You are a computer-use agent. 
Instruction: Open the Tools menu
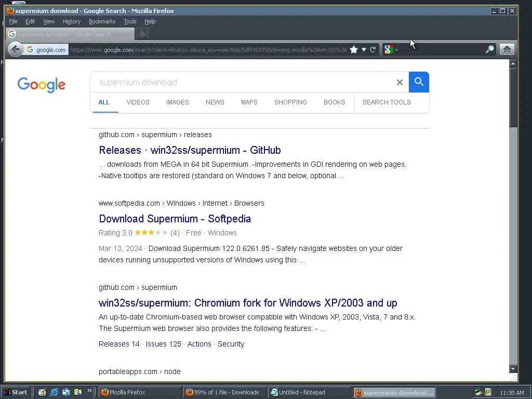click(x=130, y=21)
